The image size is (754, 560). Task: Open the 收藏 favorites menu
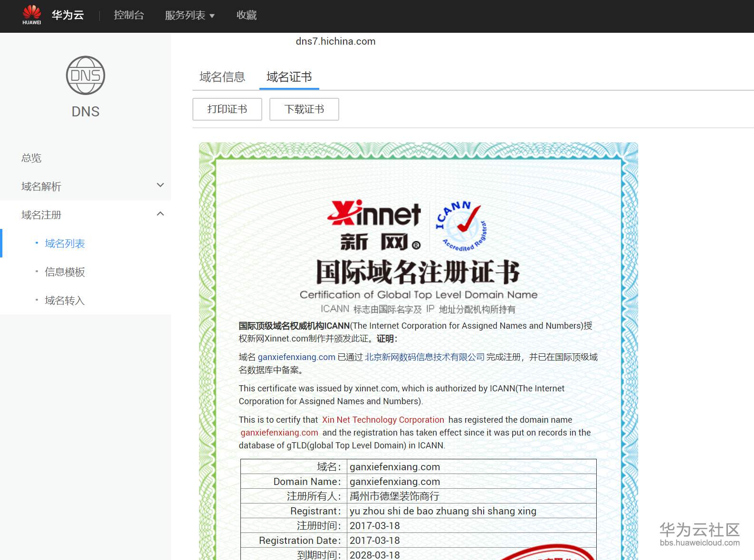(x=247, y=15)
